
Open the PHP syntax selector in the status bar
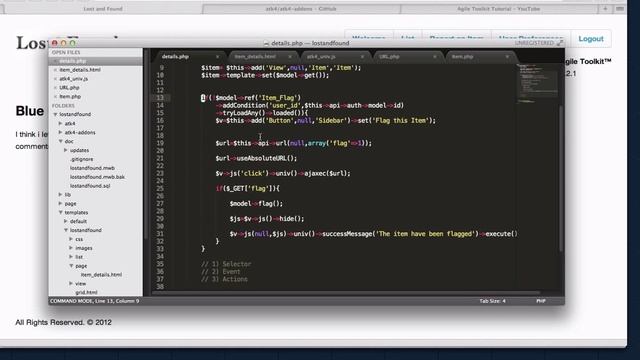pos(541,301)
